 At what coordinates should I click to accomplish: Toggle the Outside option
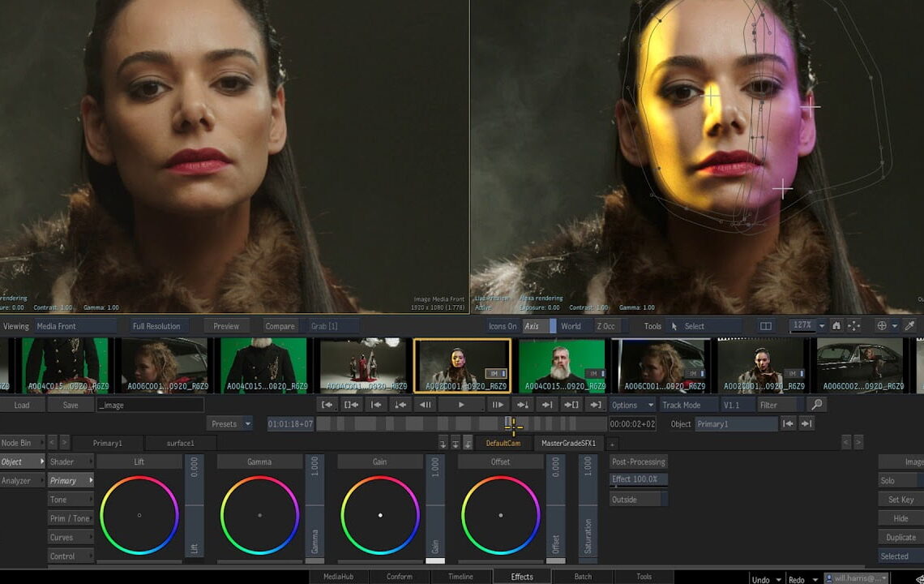[x=638, y=500]
